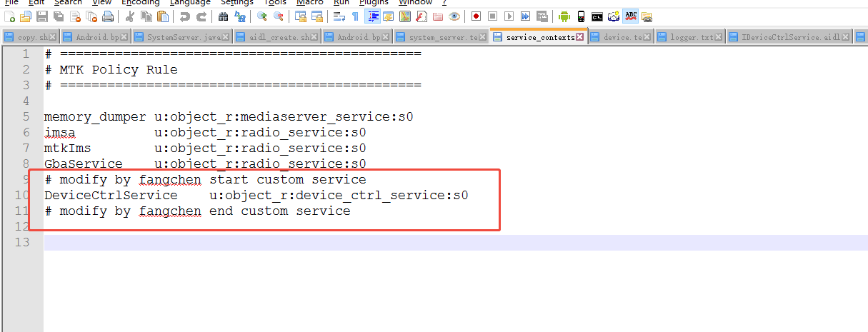Open the Tools menu
The image size is (868, 332).
pyautogui.click(x=275, y=2)
